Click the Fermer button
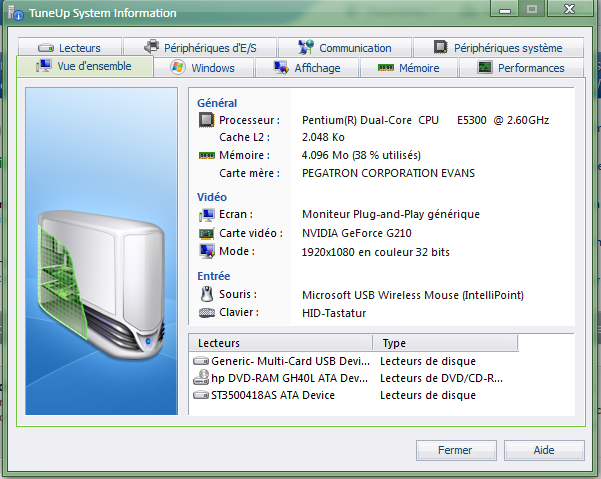Image resolution: width=601 pixels, height=479 pixels. pyautogui.click(x=456, y=450)
